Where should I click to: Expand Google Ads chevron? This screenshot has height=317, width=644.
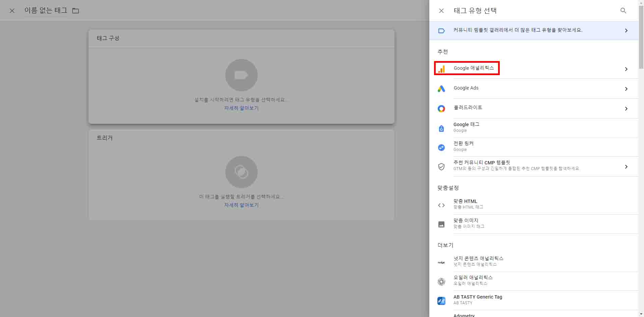point(626,89)
